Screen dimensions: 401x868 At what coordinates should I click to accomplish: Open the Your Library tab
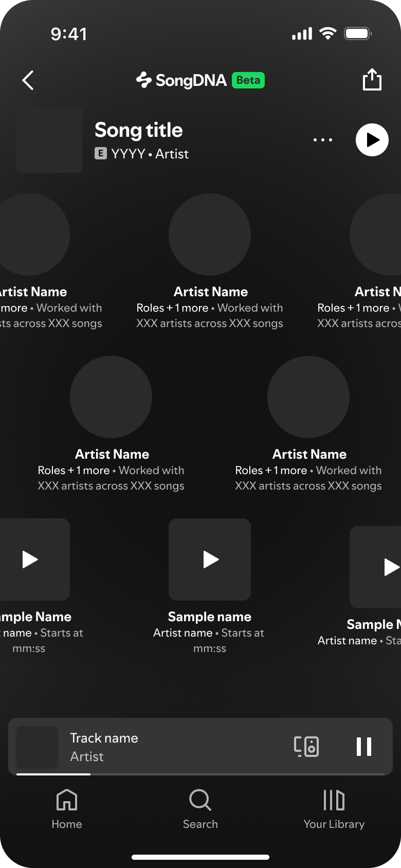(334, 809)
